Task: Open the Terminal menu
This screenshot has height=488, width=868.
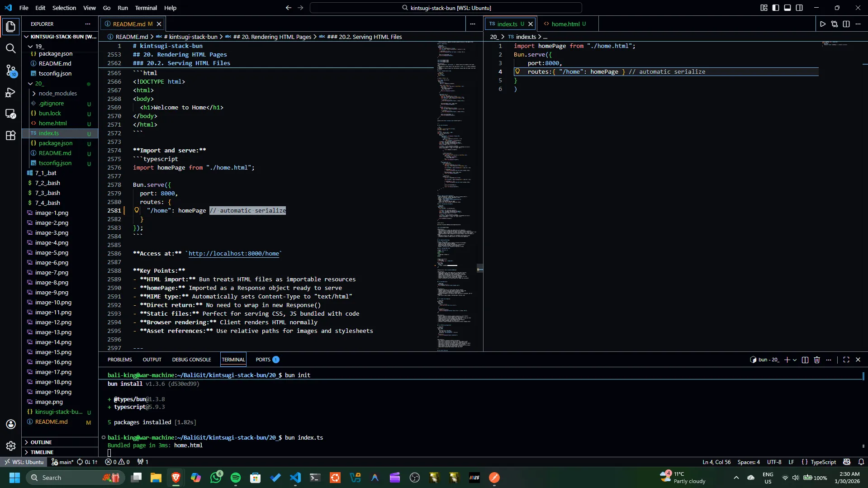Action: pyautogui.click(x=146, y=8)
